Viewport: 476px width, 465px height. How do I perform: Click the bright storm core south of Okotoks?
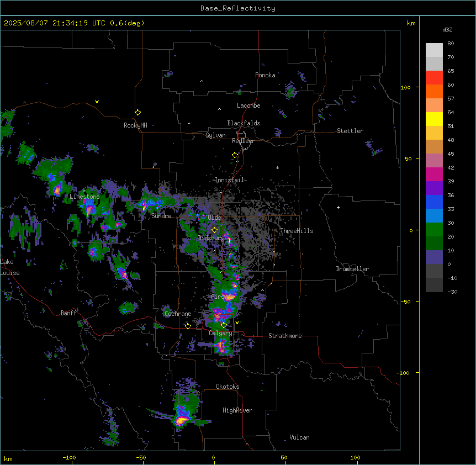(181, 420)
